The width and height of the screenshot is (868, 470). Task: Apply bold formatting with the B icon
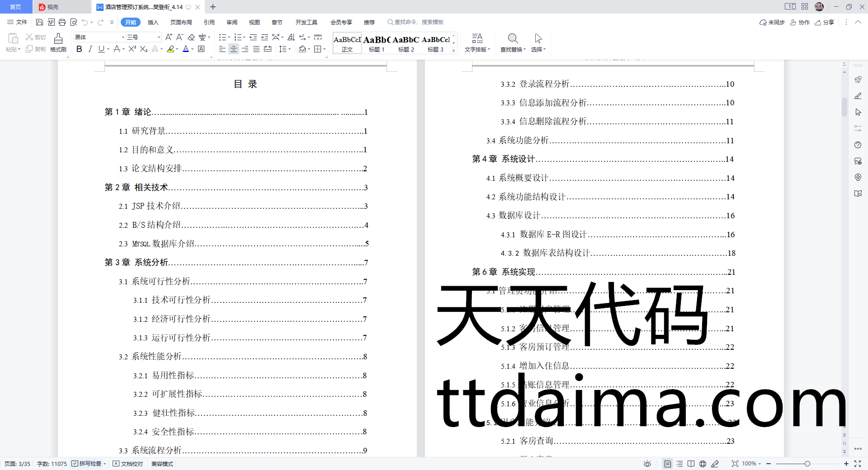click(79, 49)
